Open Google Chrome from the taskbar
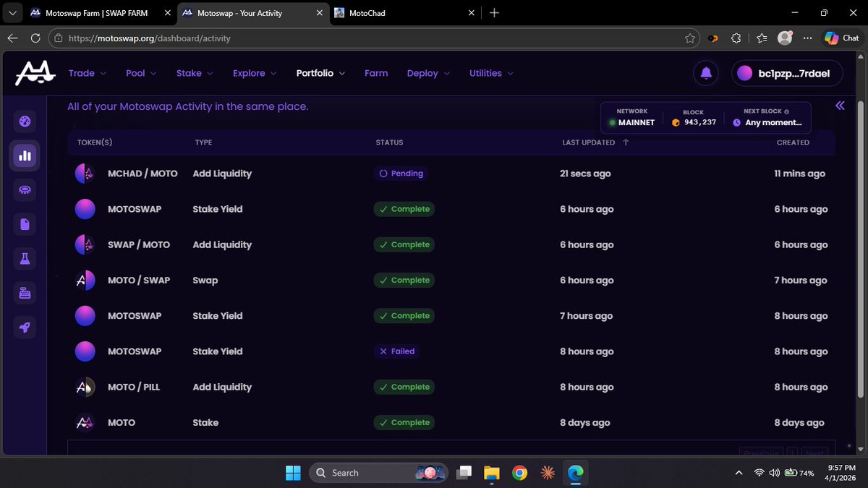Screen dimensions: 868x488 pyautogui.click(x=519, y=473)
